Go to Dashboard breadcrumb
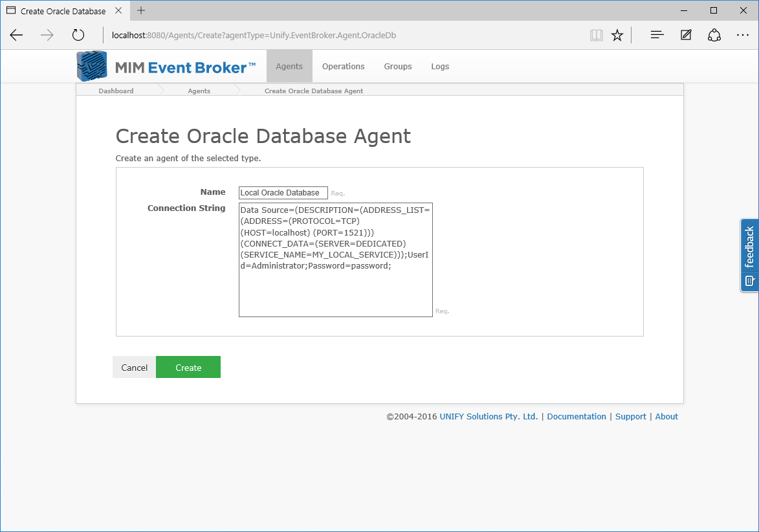759x532 pixels. tap(116, 91)
